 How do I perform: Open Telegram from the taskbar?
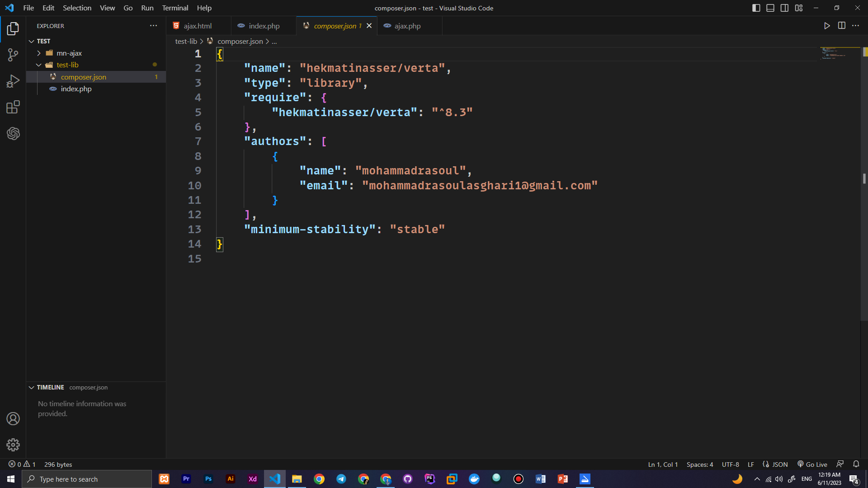(341, 479)
